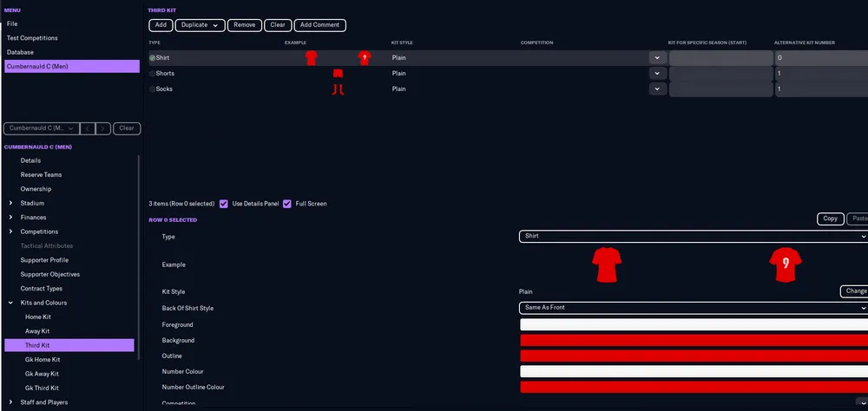Image resolution: width=868 pixels, height=411 pixels.
Task: Open the Duplicate dropdown button
Action: (x=200, y=25)
